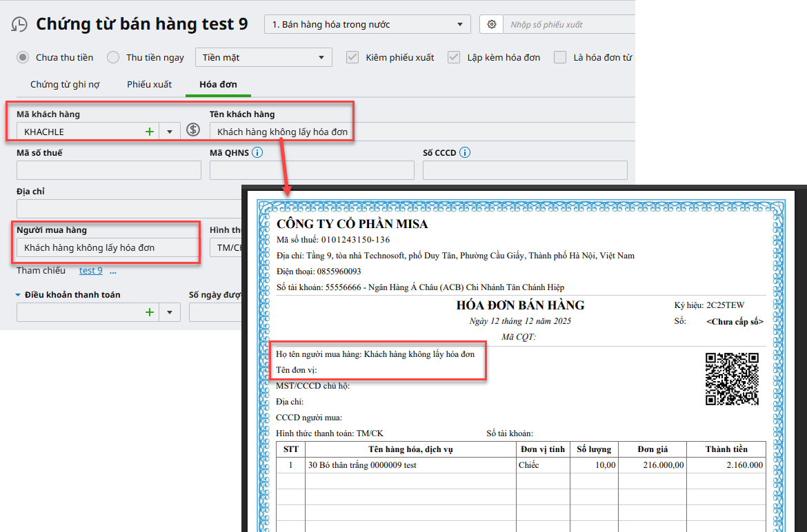Viewport: 807px width, 532px height.
Task: Open the settings gear icon
Action: pyautogui.click(x=491, y=24)
